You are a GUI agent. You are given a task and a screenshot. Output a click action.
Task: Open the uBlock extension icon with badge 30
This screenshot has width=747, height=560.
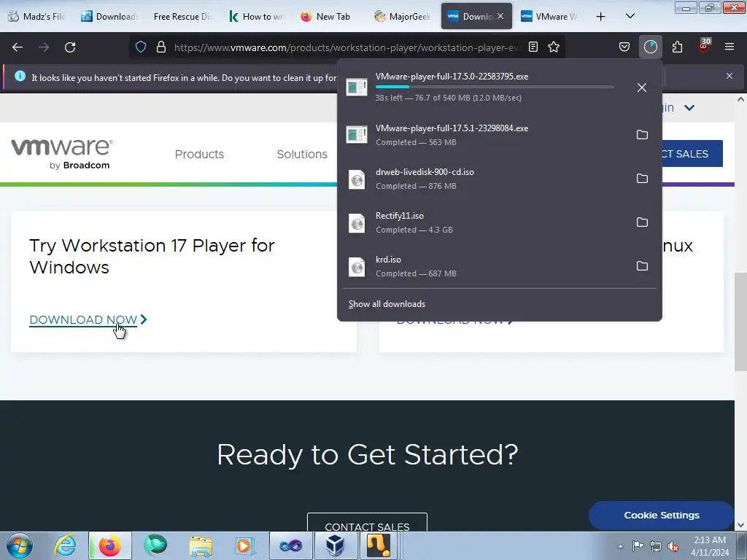[x=704, y=46]
